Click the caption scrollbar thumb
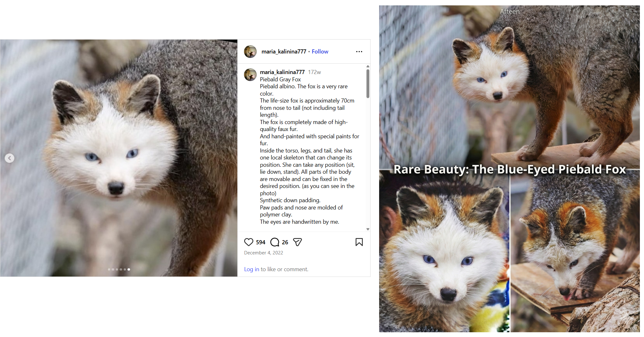The height and width of the screenshot is (337, 644). [368, 84]
